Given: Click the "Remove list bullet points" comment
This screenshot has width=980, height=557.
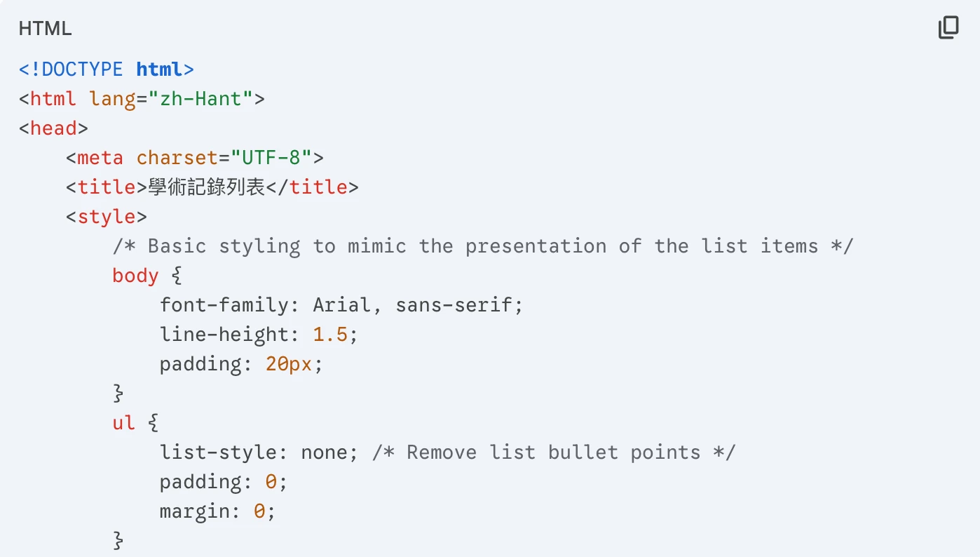Looking at the screenshot, I should tap(554, 452).
